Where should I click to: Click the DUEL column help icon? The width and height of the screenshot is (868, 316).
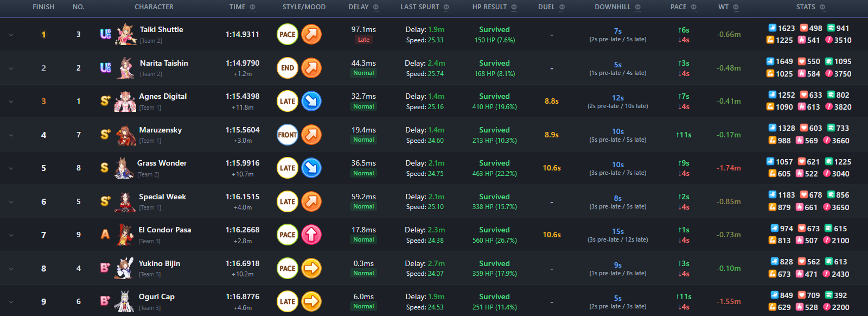(562, 7)
